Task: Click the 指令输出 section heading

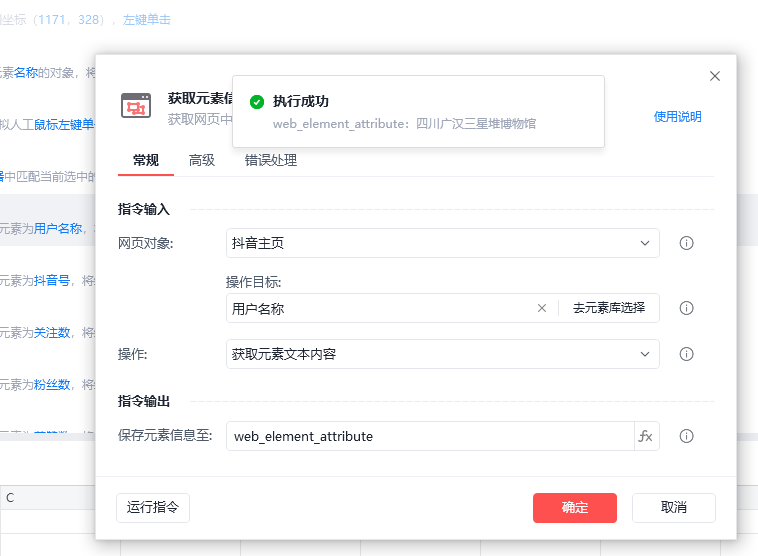Action: (x=144, y=401)
